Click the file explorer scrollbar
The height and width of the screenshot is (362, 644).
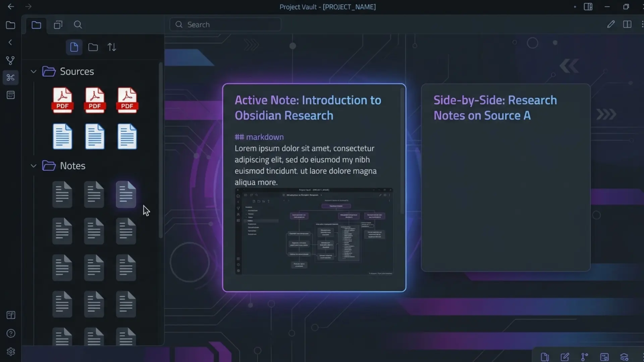click(x=161, y=150)
